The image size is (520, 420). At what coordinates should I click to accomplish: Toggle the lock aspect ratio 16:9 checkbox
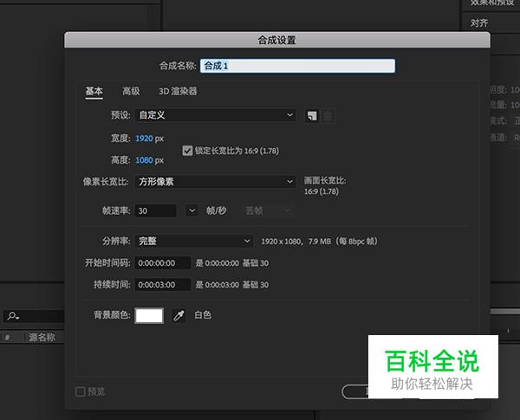pos(187,151)
